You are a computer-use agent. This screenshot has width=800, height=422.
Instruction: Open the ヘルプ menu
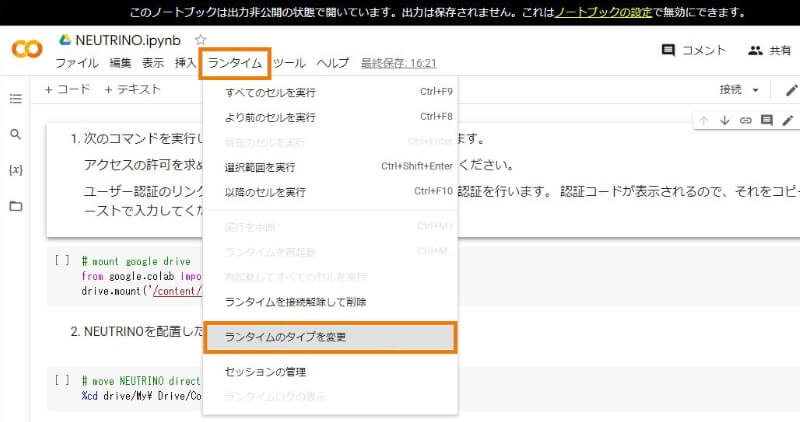coord(333,63)
